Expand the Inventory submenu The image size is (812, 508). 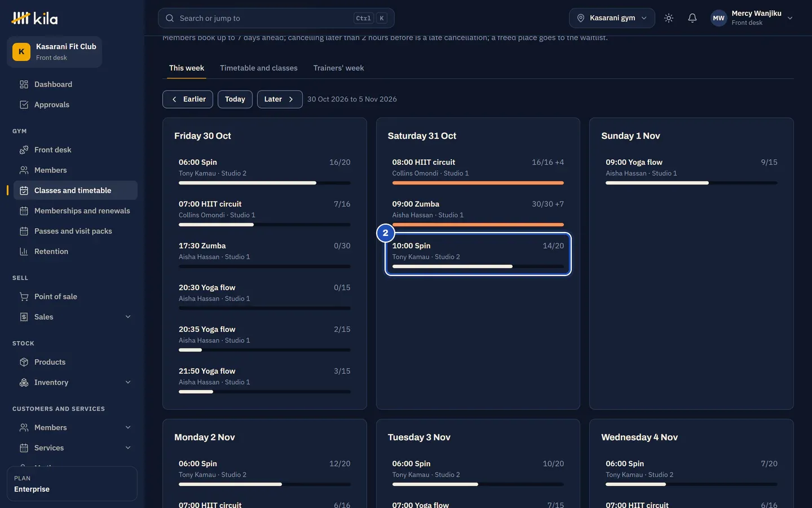tap(75, 382)
